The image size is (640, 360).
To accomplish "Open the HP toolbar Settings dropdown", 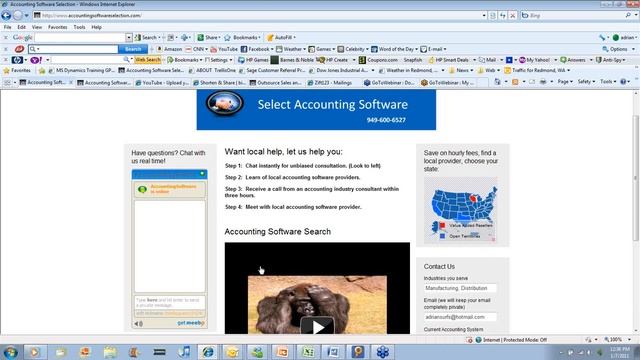I will 218,60.
